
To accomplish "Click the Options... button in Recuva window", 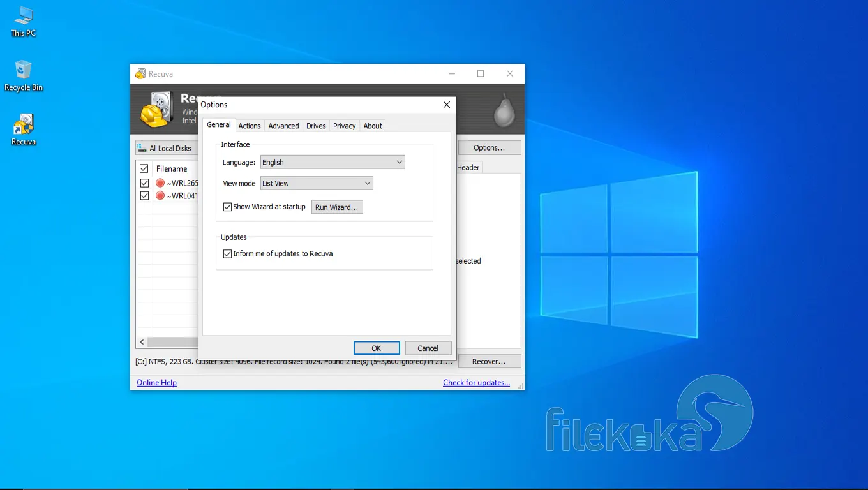I will tap(490, 148).
